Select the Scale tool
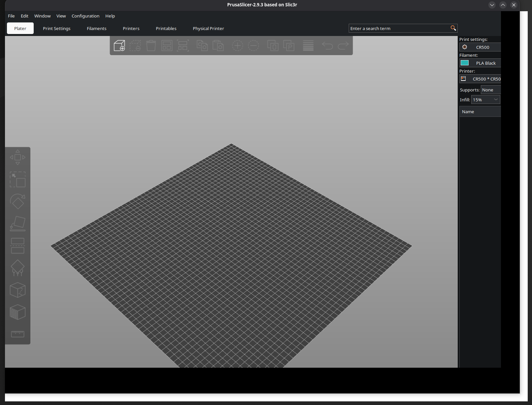Image resolution: width=532 pixels, height=405 pixels. 18,180
